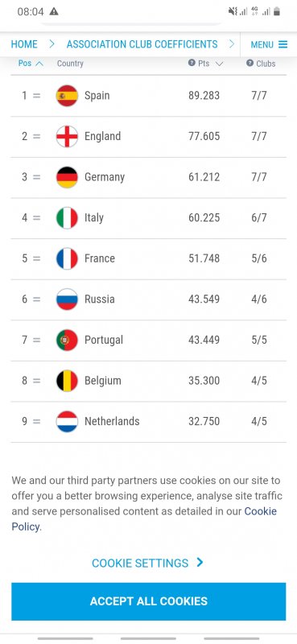Sort by Pts column chevron
Image resolution: width=297 pixels, height=644 pixels.
219,64
